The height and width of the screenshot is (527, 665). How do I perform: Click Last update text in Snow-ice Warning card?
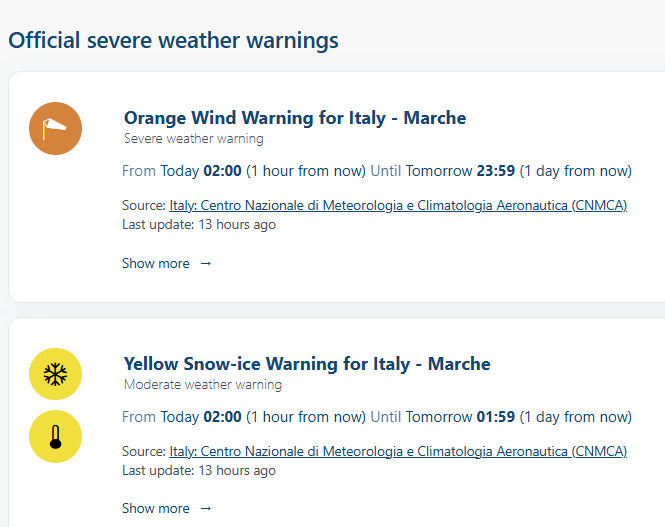coord(199,469)
